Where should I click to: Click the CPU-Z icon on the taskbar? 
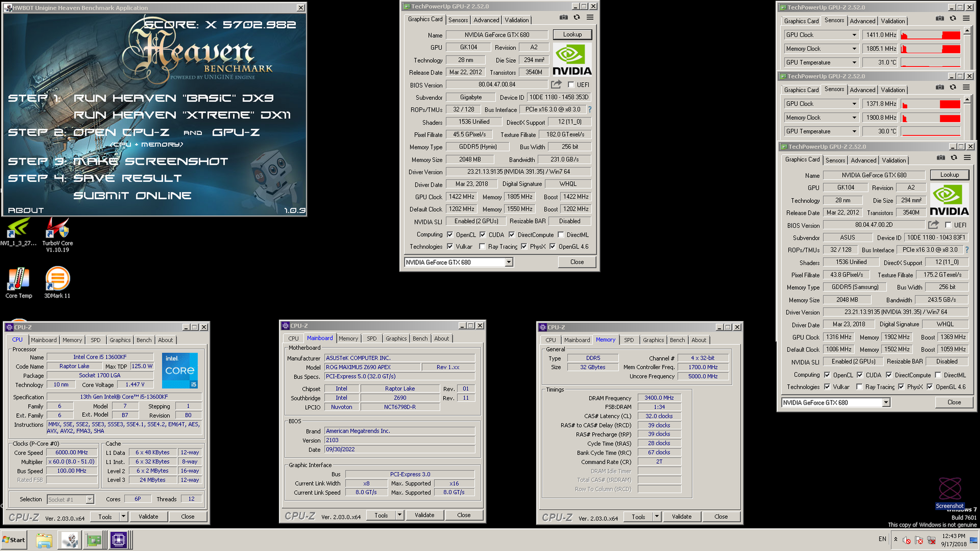[118, 540]
